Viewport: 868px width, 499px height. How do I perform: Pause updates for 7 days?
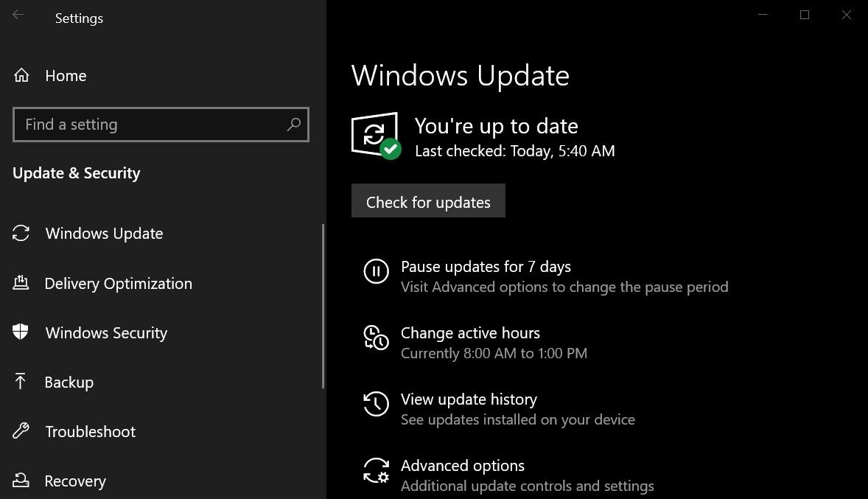(x=486, y=267)
